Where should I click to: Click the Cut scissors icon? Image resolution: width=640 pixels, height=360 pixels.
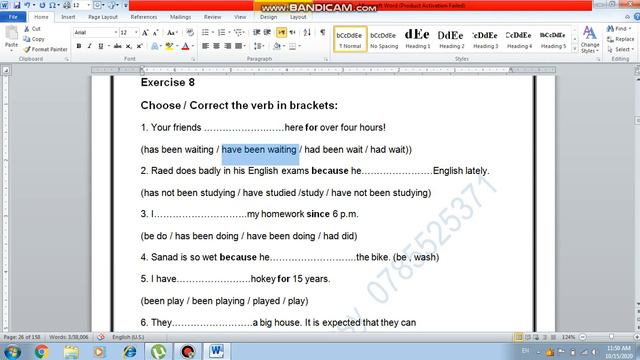[27, 29]
